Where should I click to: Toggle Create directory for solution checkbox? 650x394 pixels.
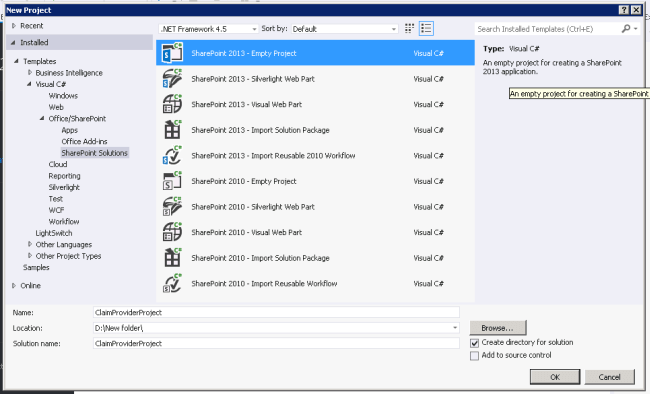tap(475, 343)
